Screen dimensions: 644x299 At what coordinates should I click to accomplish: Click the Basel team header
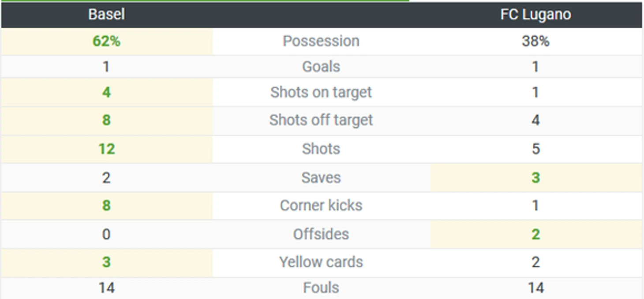coord(106,15)
